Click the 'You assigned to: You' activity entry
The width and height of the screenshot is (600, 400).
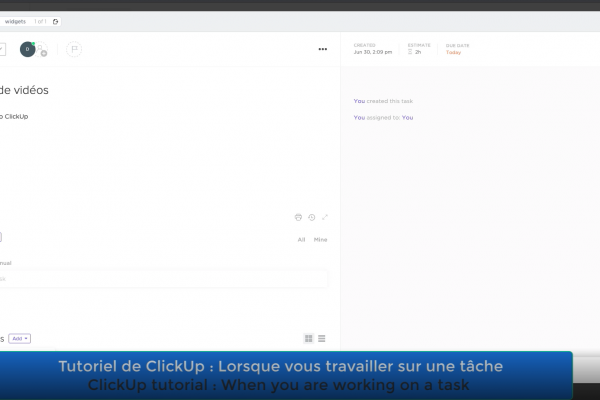coord(383,118)
